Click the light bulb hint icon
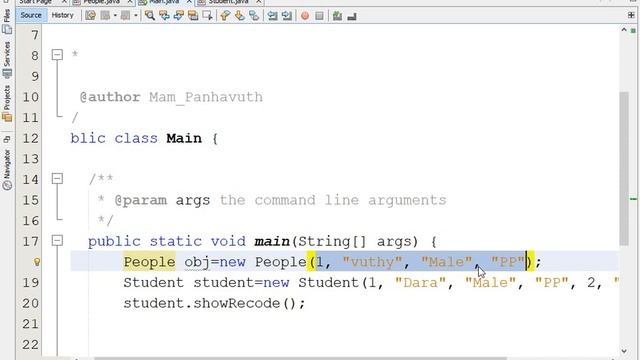This screenshot has width=640, height=360. [x=37, y=262]
